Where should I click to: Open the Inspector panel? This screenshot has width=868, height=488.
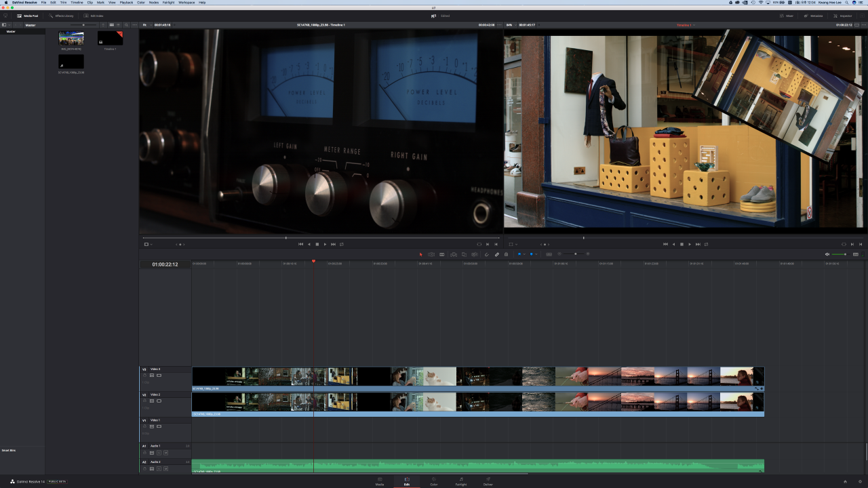click(843, 16)
